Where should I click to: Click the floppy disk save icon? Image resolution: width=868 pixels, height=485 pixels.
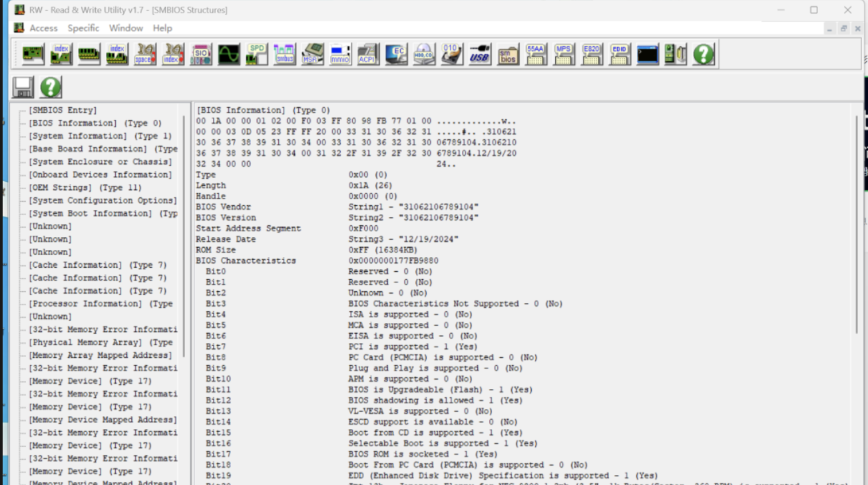(x=23, y=87)
